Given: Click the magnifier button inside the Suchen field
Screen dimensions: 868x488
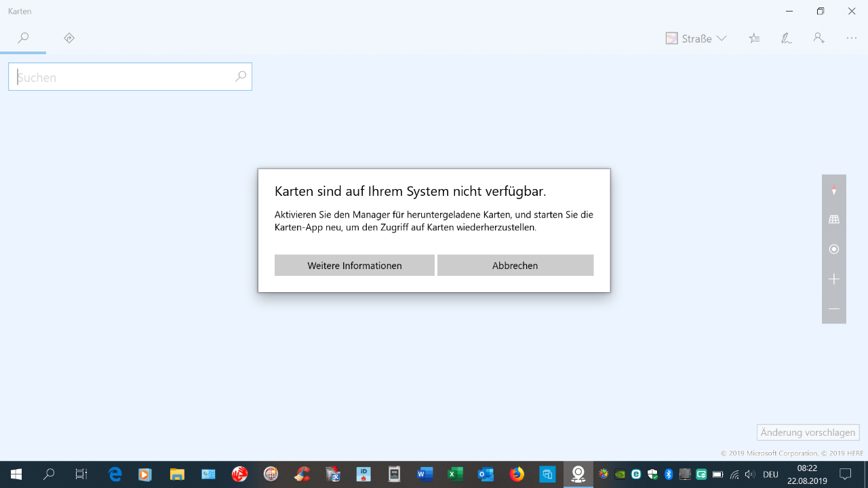Looking at the screenshot, I should 241,77.
